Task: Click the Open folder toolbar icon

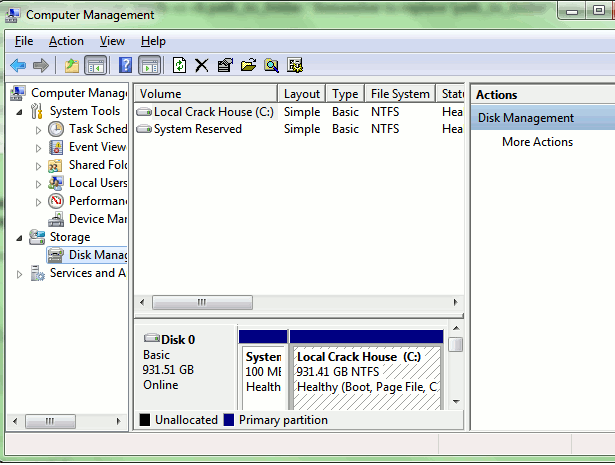Action: (x=248, y=65)
